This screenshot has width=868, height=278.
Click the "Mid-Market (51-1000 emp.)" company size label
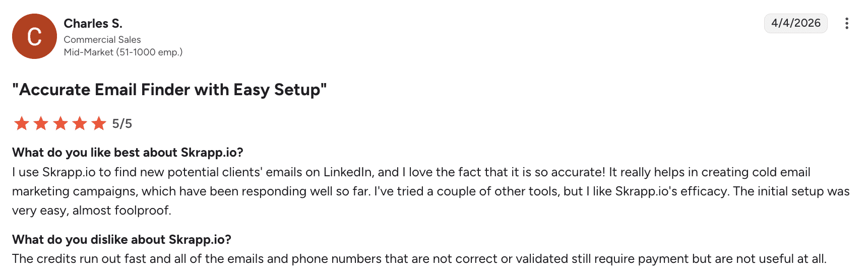[x=123, y=52]
